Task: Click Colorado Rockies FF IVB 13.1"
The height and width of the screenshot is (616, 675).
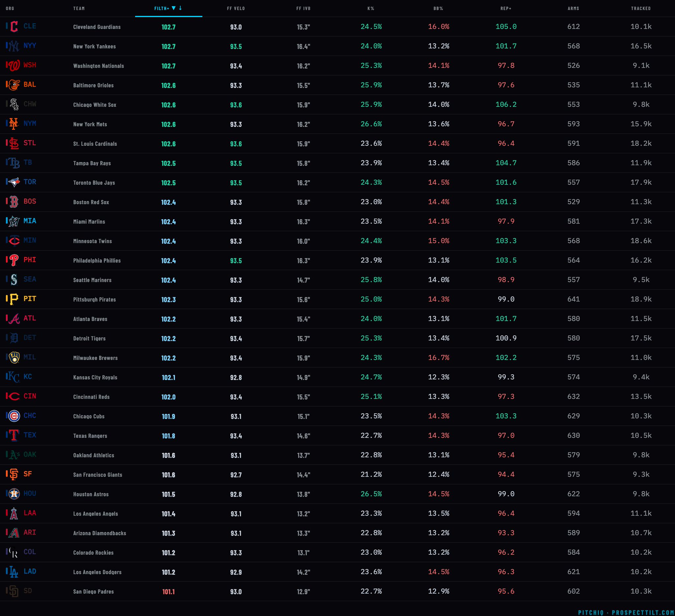Action: 303,552
